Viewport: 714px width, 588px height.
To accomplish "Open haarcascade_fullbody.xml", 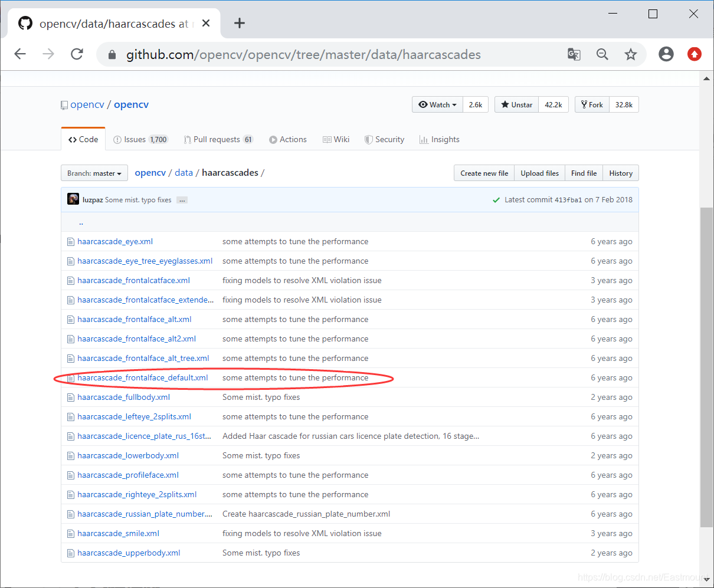I will pyautogui.click(x=123, y=398).
